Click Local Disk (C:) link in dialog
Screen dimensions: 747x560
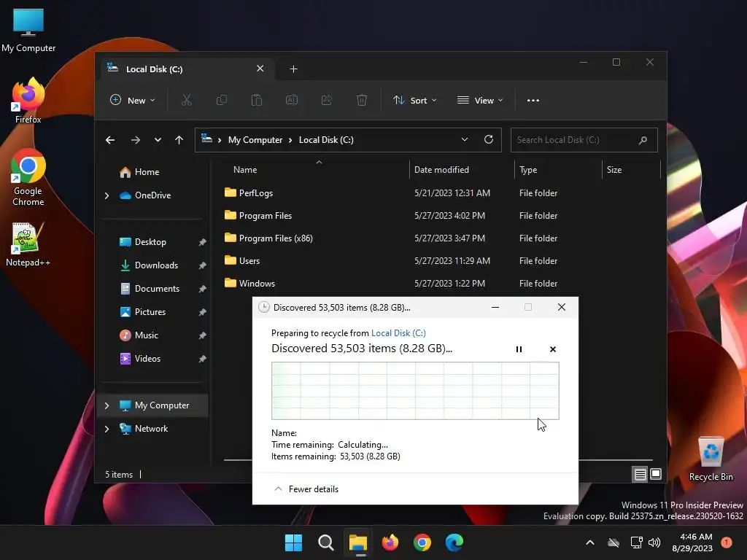point(398,332)
